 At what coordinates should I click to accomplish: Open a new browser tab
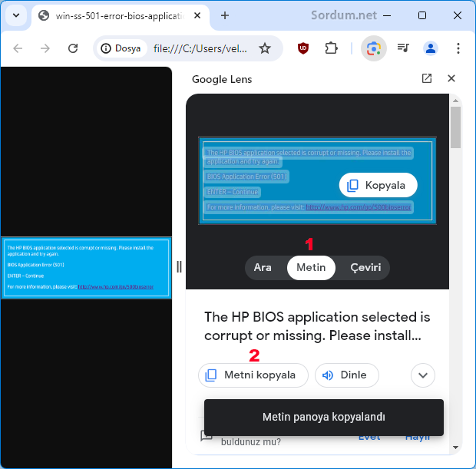point(225,15)
